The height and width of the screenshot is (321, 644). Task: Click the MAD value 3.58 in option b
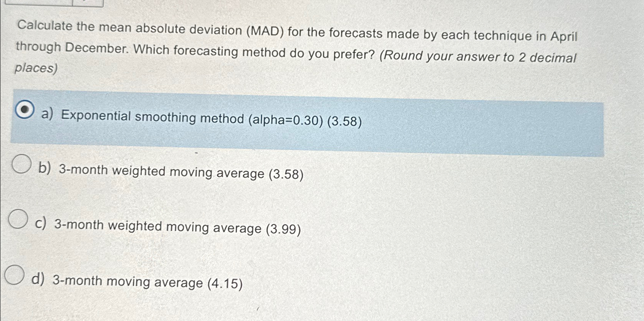(287, 174)
